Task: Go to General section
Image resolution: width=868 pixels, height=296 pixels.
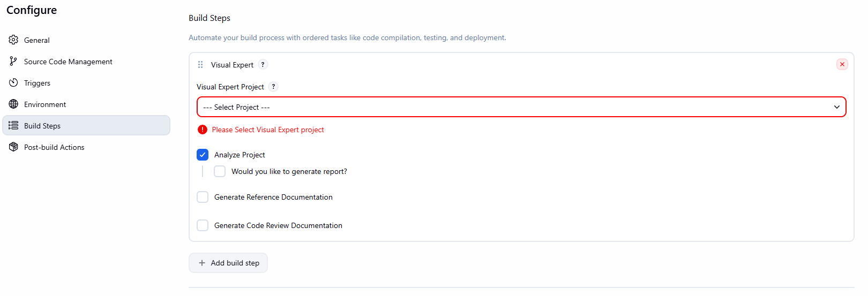Action: coord(86,40)
